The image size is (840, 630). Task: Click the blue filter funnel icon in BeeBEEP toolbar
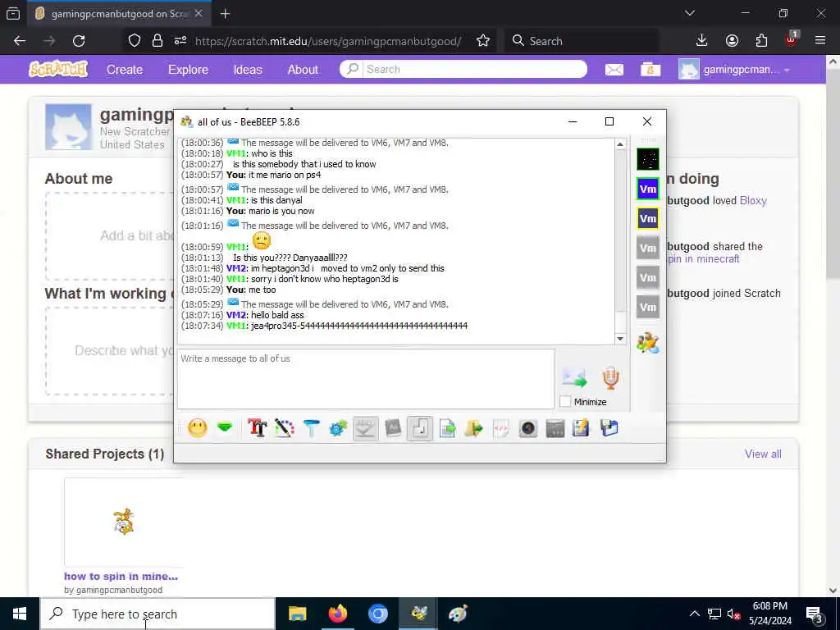pyautogui.click(x=311, y=428)
